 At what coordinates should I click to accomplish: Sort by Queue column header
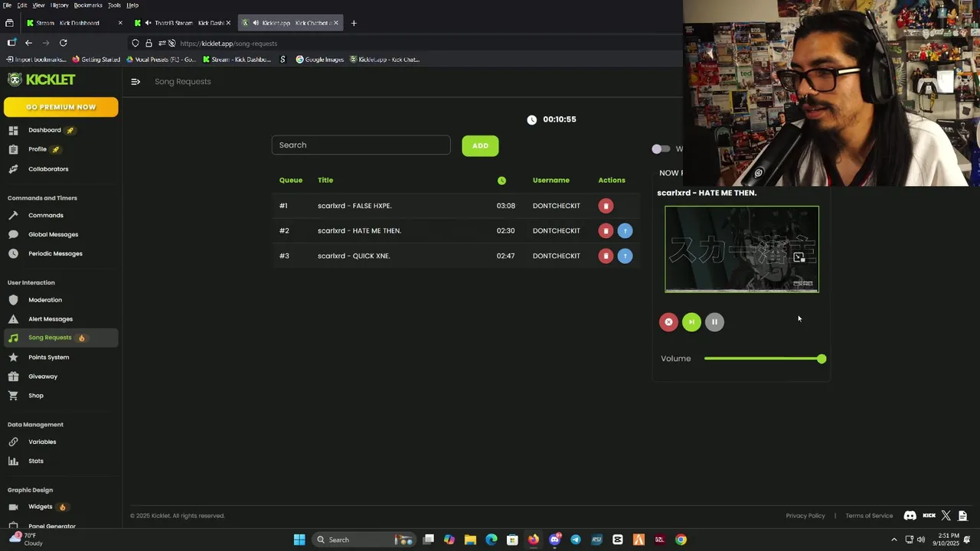(x=290, y=181)
